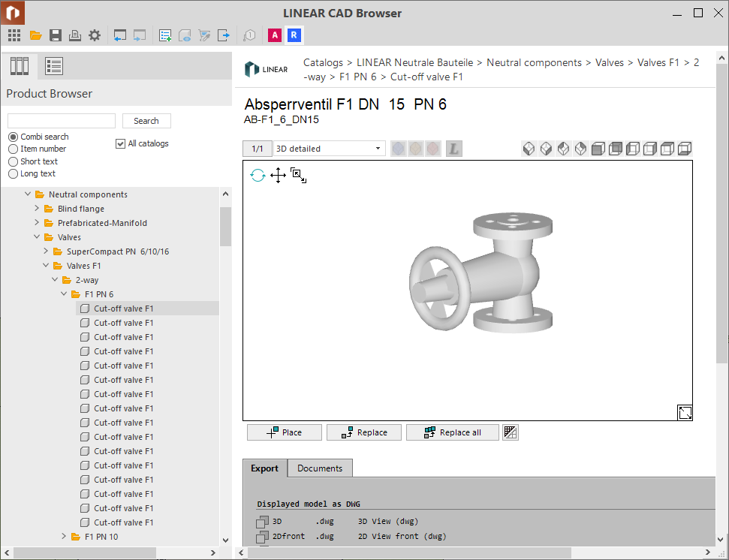Viewport: 729px width, 560px height.
Task: Click the second isometric view icon
Action: (546, 149)
